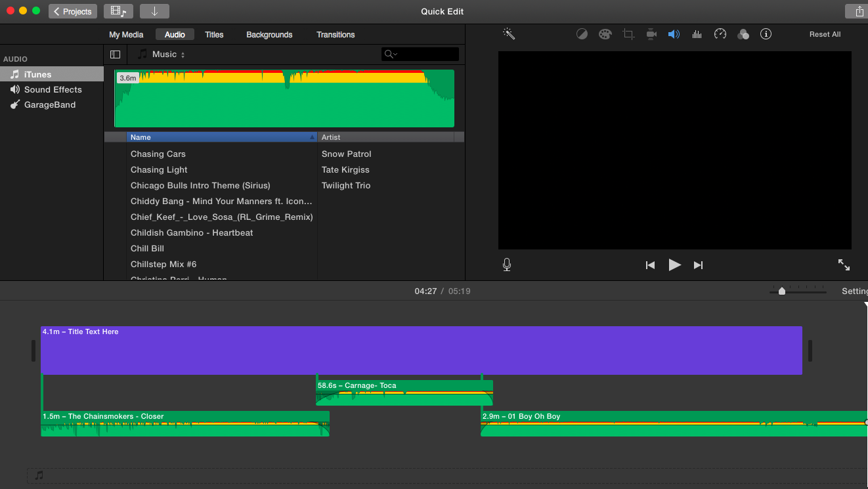Image resolution: width=868 pixels, height=489 pixels.
Task: Select the 01 Boy Oh Boy clip
Action: coord(674,423)
